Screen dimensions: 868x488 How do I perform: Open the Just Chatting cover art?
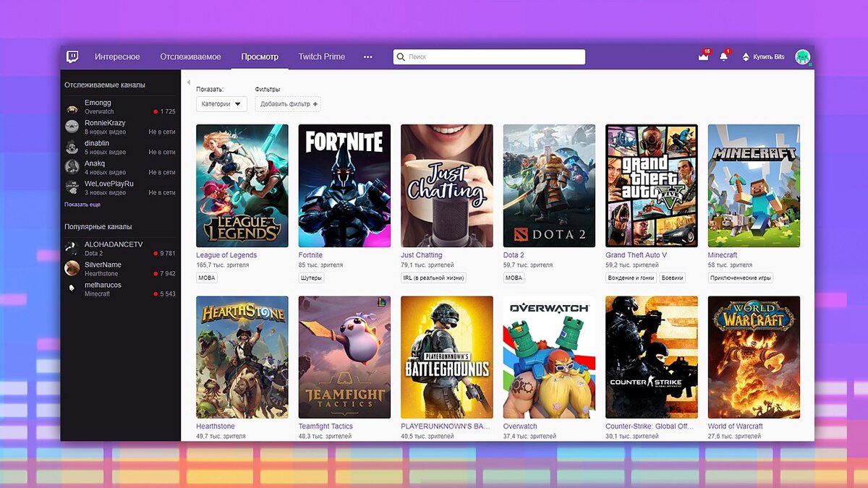click(447, 186)
